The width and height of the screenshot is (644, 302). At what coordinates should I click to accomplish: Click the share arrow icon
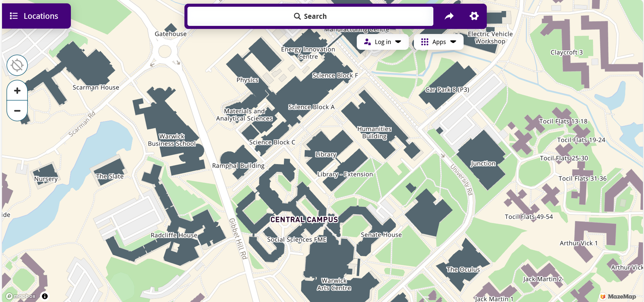pyautogui.click(x=449, y=16)
